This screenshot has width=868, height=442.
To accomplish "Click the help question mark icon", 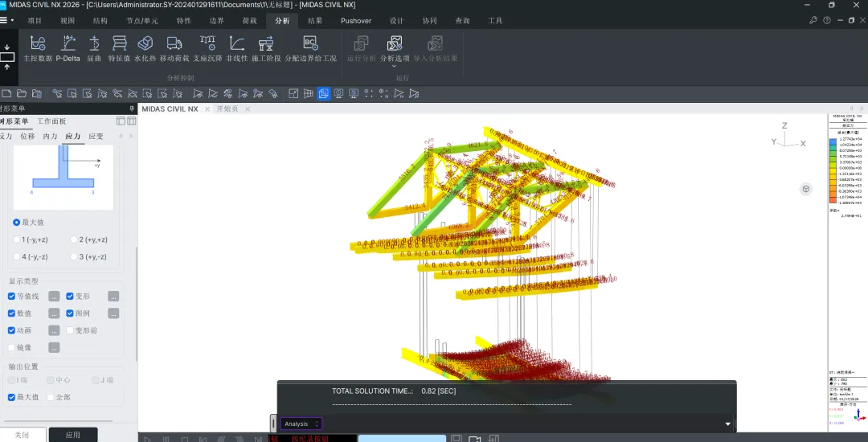I will pos(827,20).
